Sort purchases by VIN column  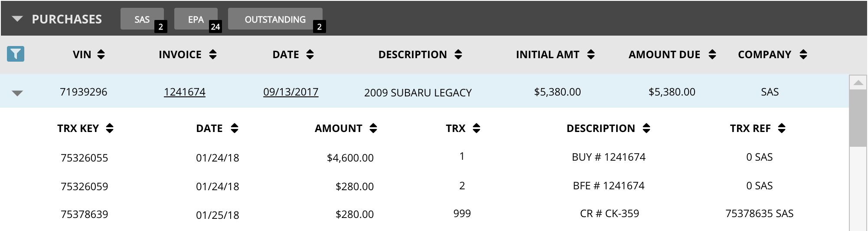pyautogui.click(x=101, y=54)
